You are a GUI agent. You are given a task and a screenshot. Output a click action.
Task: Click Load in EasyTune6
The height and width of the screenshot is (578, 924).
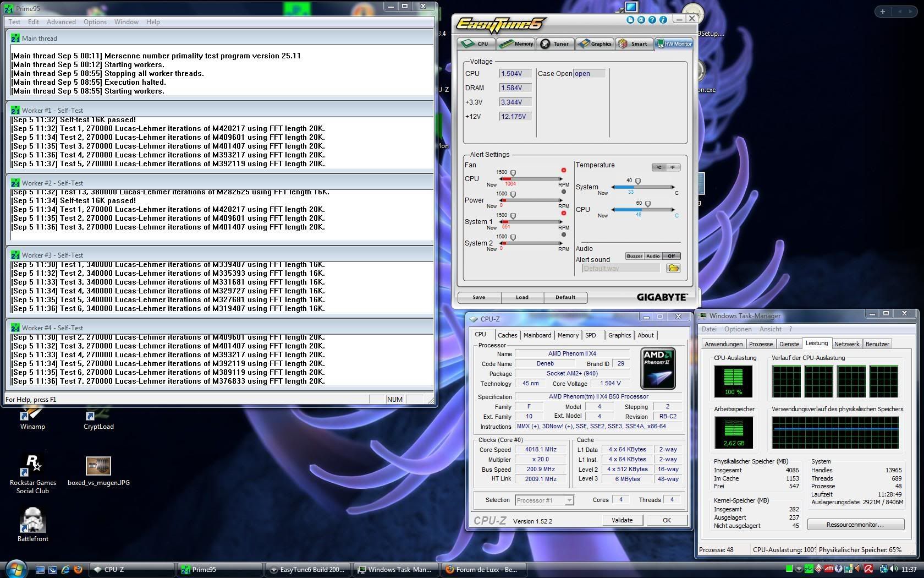(x=522, y=297)
